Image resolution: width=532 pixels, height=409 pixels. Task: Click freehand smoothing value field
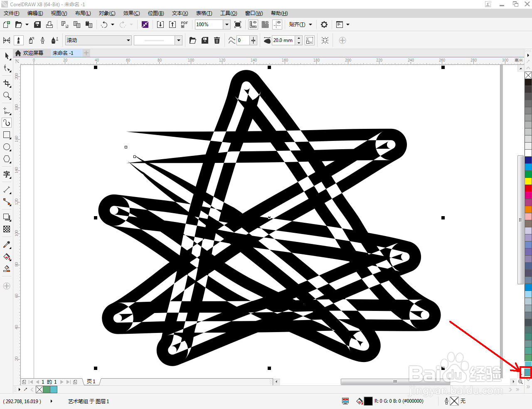[243, 40]
